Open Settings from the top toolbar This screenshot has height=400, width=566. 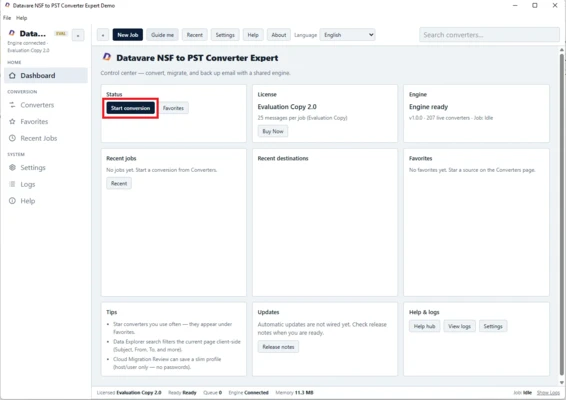click(x=225, y=35)
